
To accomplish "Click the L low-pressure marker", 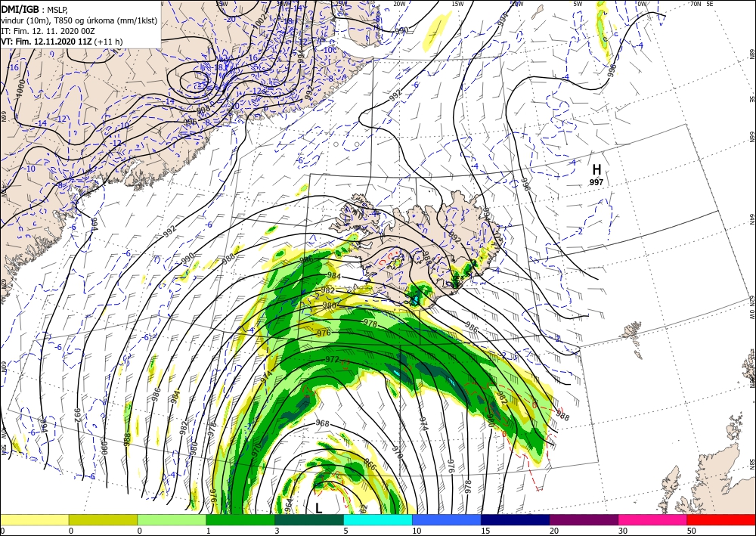I will [x=318, y=508].
